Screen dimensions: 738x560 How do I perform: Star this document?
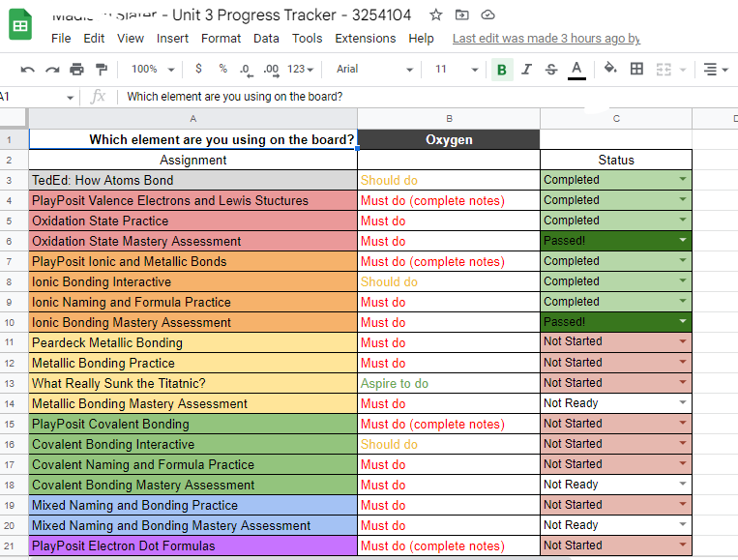click(x=436, y=15)
